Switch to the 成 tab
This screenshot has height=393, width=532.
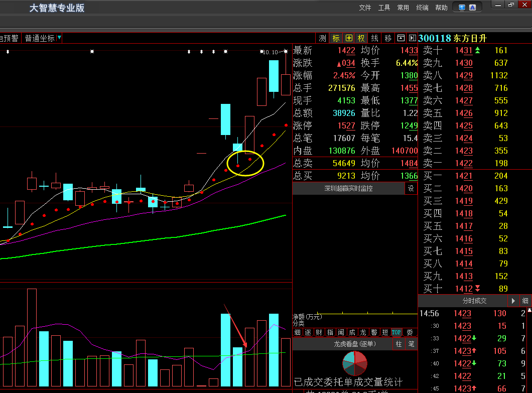pos(352,333)
